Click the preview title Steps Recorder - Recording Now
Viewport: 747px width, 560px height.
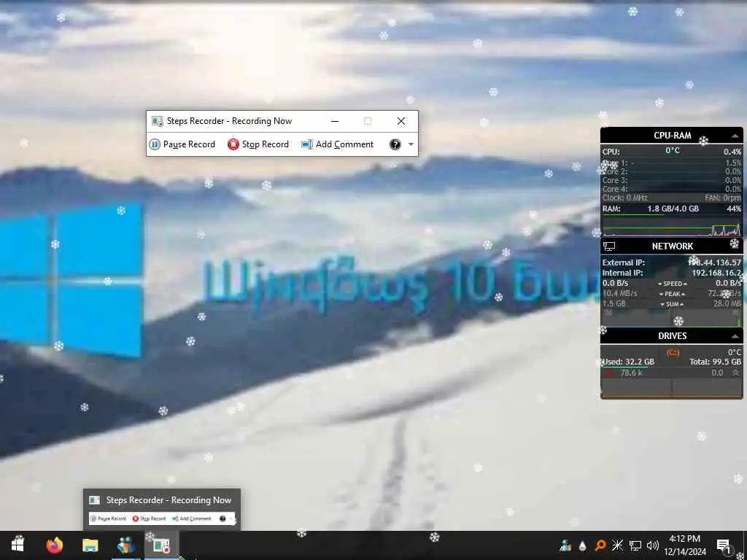click(x=169, y=500)
